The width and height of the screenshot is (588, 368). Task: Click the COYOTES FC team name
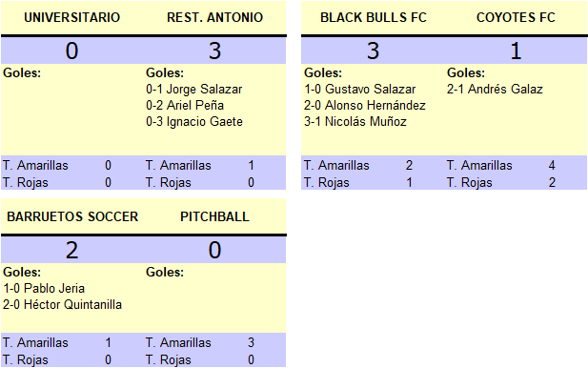(516, 17)
